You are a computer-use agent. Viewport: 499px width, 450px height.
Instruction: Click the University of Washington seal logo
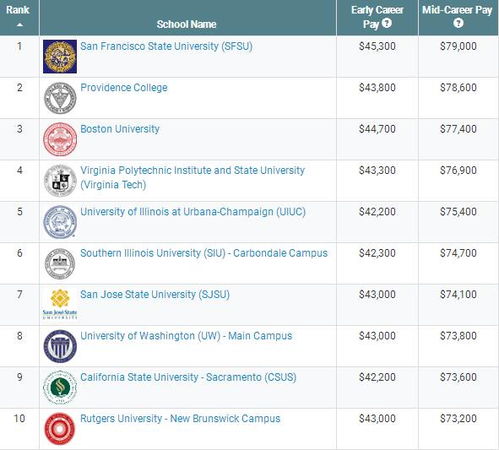(x=60, y=346)
